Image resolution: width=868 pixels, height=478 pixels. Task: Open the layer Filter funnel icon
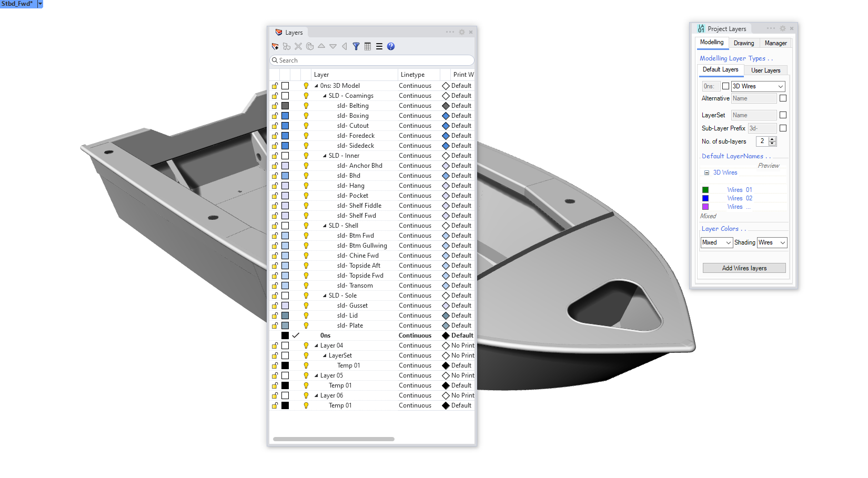coord(356,46)
